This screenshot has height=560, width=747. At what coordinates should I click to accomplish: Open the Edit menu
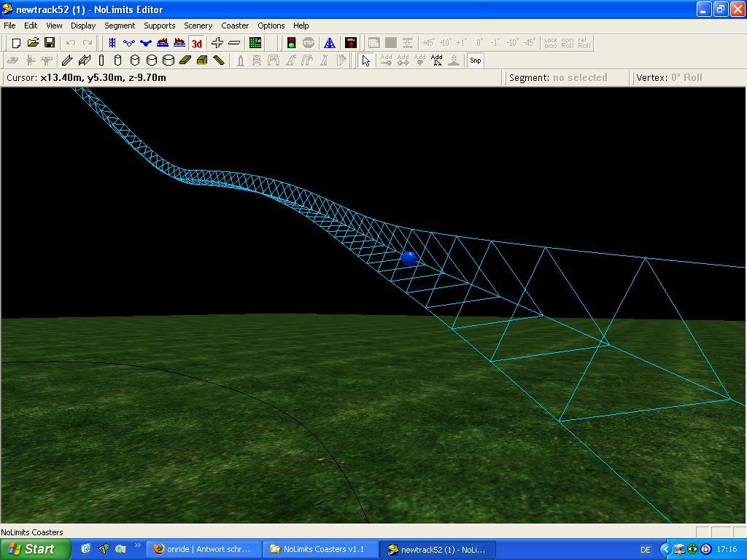click(x=31, y=26)
